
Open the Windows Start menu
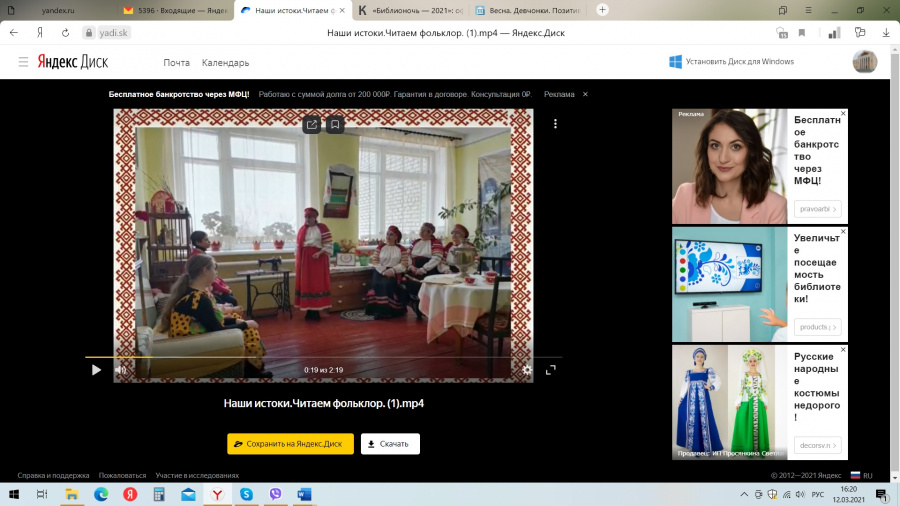(14, 494)
